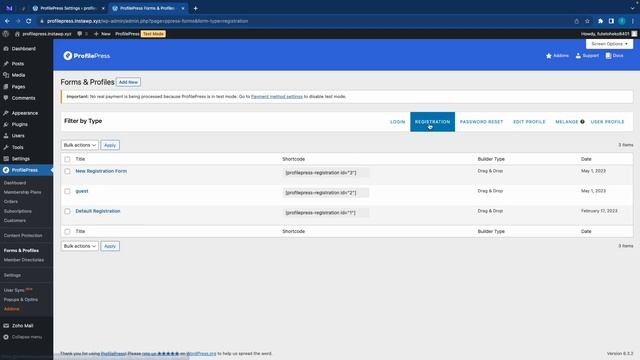640x360 pixels.
Task: Open a new browser tab with plus
Action: (196, 8)
